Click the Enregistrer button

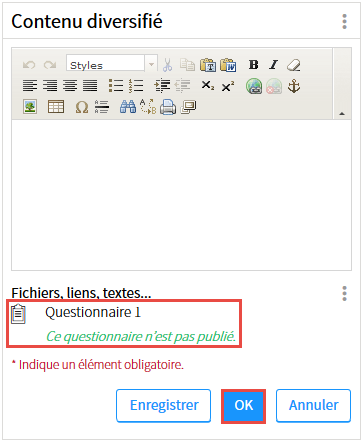coord(164,406)
